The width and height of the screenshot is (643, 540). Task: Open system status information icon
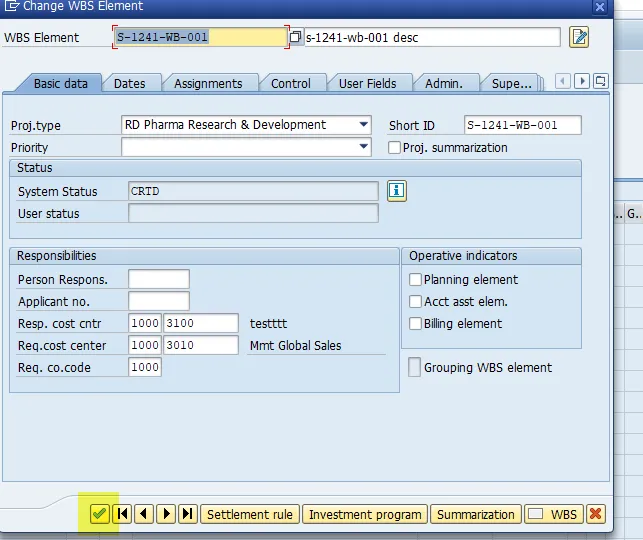397,191
